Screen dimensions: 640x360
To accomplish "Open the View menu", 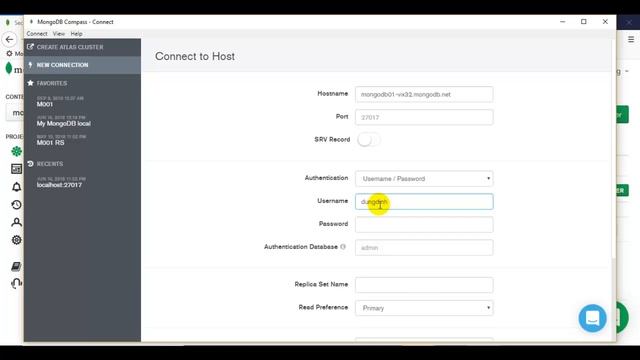I will (58, 34).
